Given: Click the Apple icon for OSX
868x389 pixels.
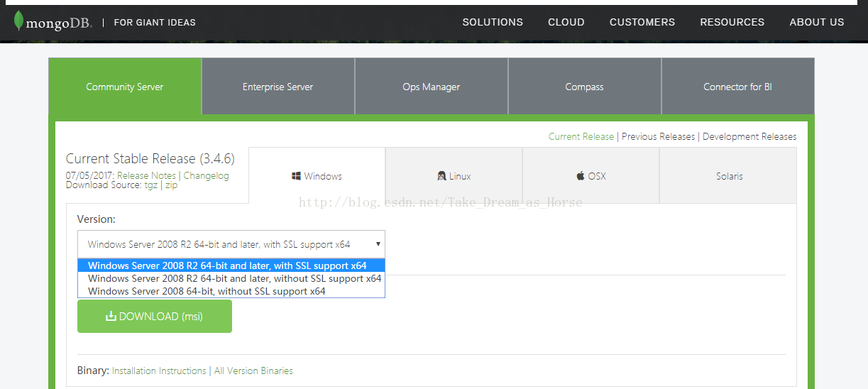Looking at the screenshot, I should [581, 175].
